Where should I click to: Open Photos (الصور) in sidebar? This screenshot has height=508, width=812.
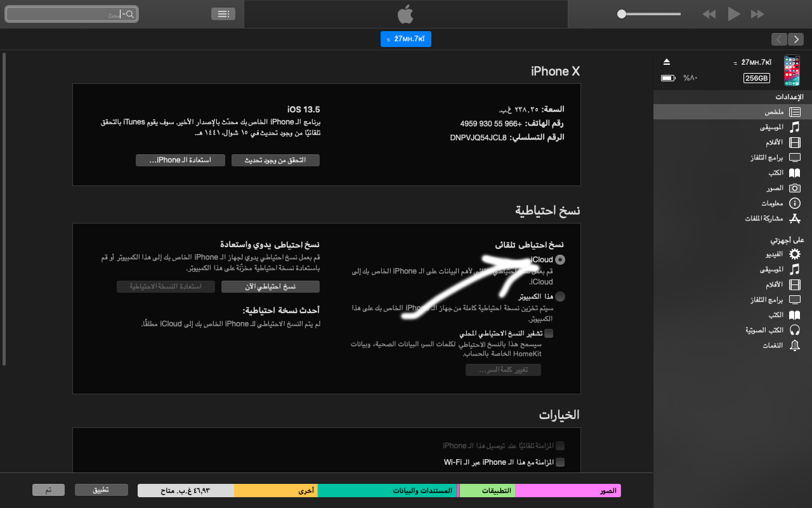[x=733, y=188]
